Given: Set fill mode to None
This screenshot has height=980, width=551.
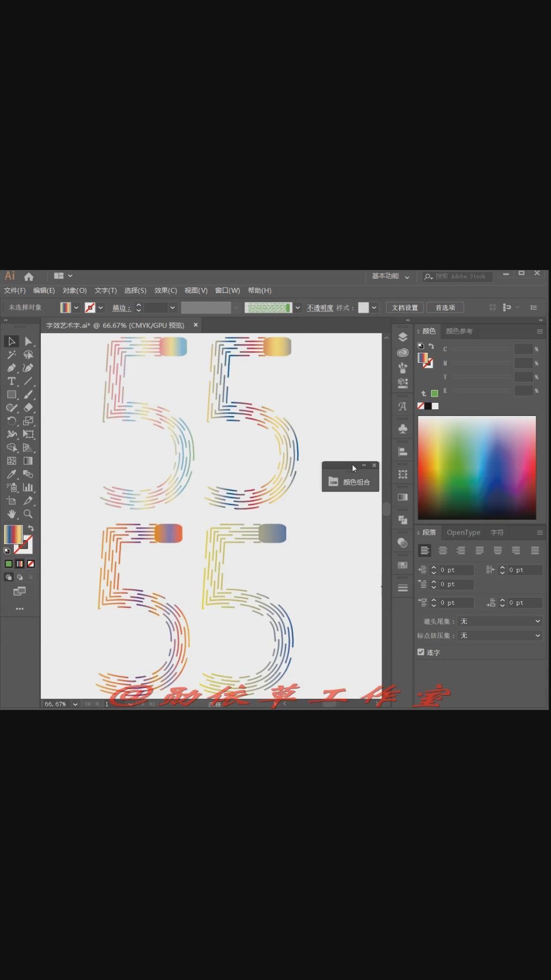Looking at the screenshot, I should point(31,563).
